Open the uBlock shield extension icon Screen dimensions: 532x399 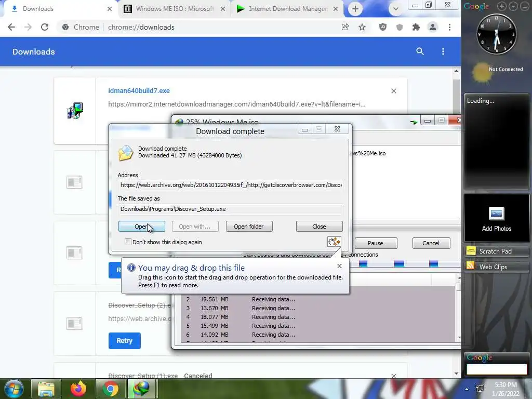[x=383, y=27]
